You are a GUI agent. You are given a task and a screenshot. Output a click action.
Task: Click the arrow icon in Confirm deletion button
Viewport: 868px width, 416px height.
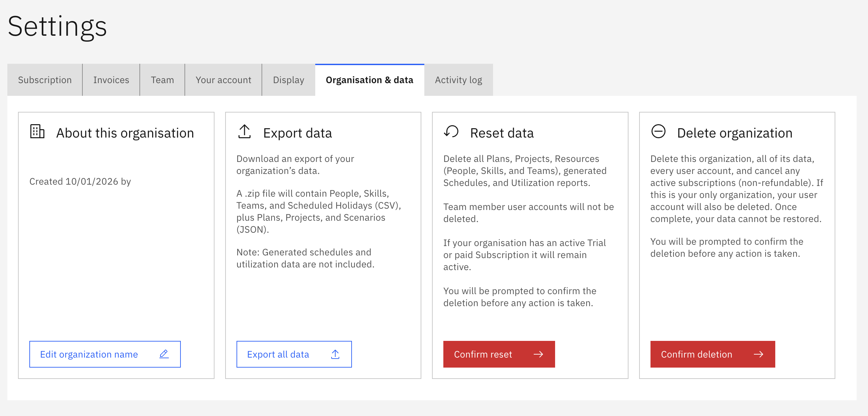pos(758,354)
